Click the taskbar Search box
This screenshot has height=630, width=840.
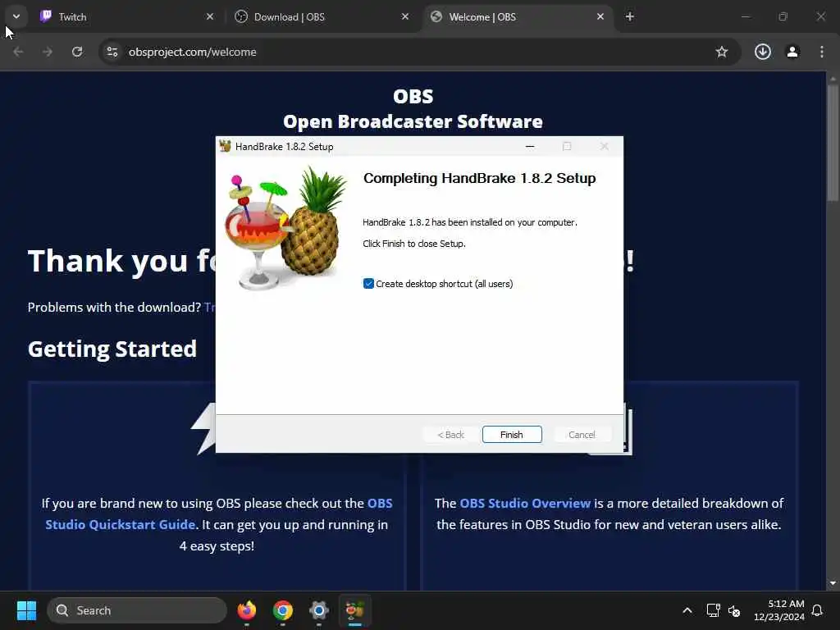[137, 610]
